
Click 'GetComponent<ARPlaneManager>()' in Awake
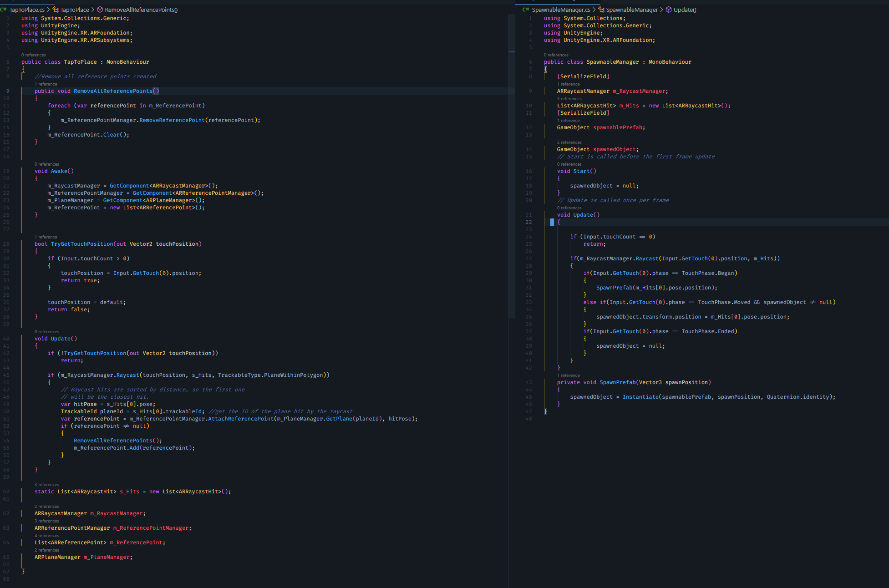pyautogui.click(x=152, y=200)
